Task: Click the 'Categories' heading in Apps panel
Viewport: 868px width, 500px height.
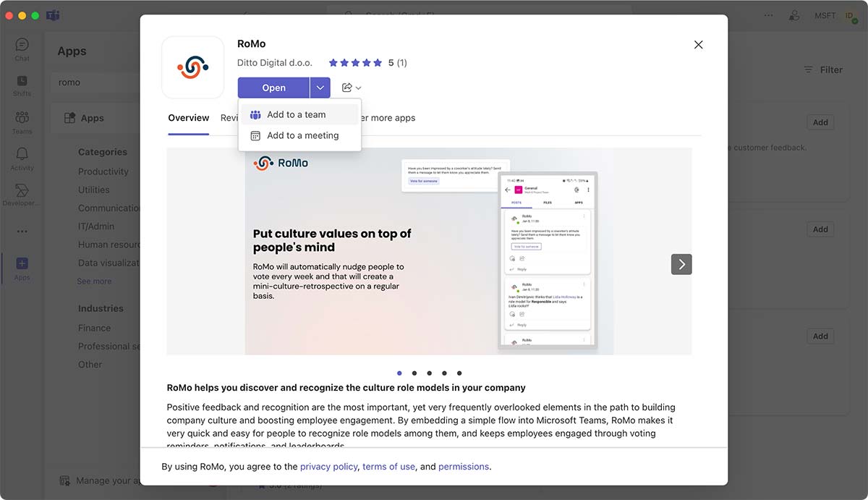Action: pyautogui.click(x=103, y=152)
